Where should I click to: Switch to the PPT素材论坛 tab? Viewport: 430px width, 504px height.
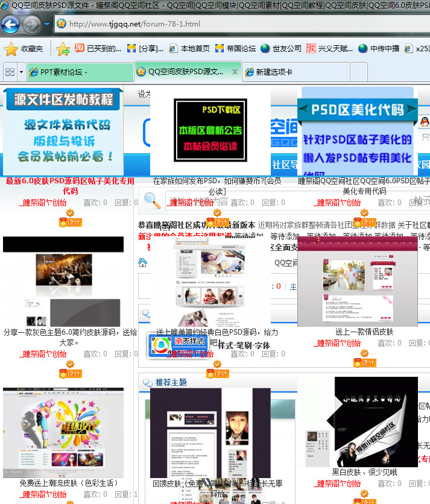pos(80,72)
